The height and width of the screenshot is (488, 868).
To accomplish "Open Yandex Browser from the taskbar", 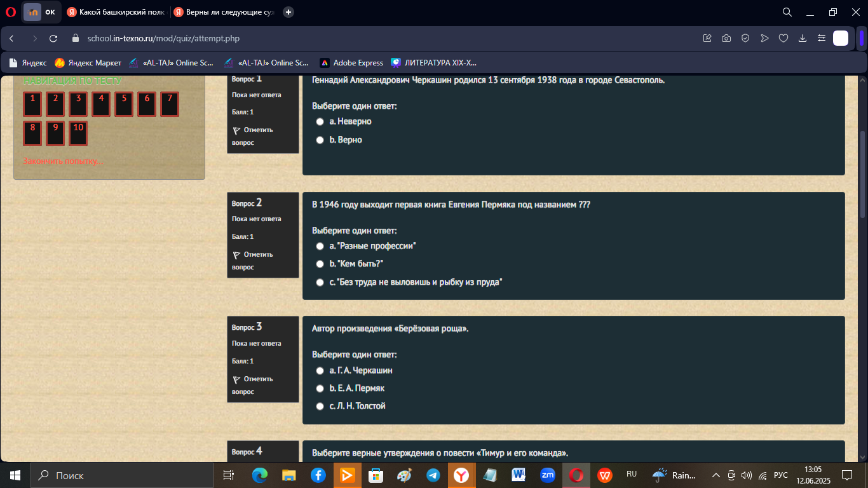I will [462, 475].
